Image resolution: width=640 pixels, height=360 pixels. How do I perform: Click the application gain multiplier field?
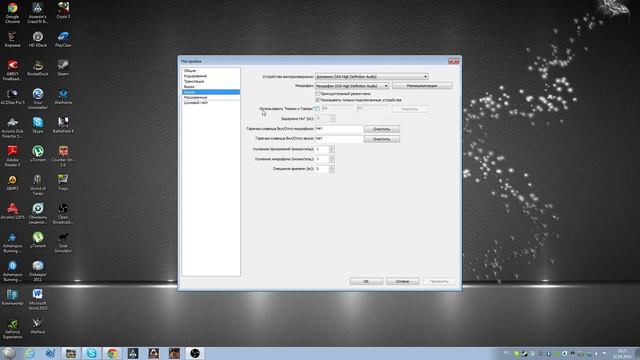click(322, 149)
